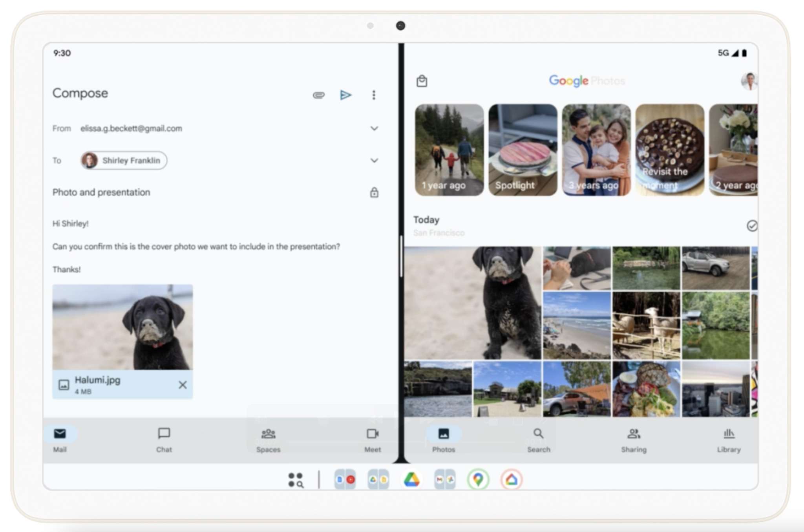This screenshot has width=804, height=532.
Task: Open the house with blue sky photo
Action: [x=507, y=389]
